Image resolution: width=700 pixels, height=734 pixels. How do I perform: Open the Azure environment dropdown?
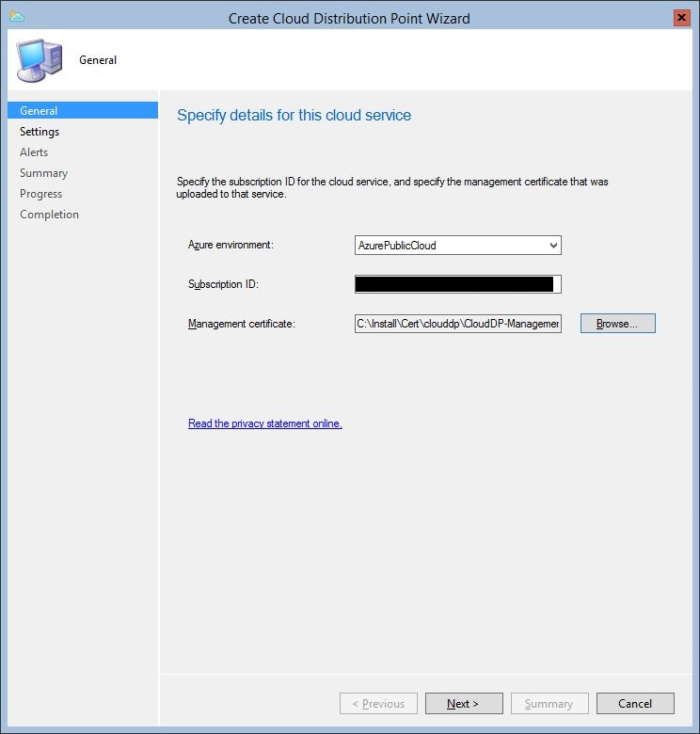point(457,246)
